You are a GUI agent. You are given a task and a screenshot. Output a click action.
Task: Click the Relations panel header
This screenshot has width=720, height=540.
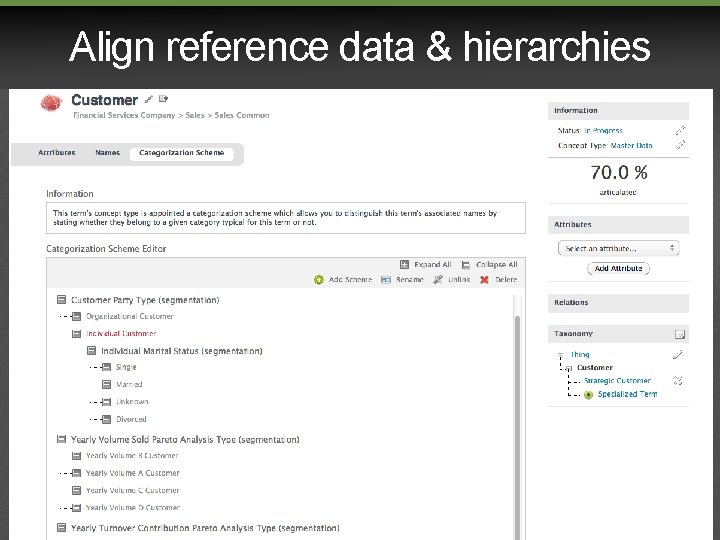(618, 303)
